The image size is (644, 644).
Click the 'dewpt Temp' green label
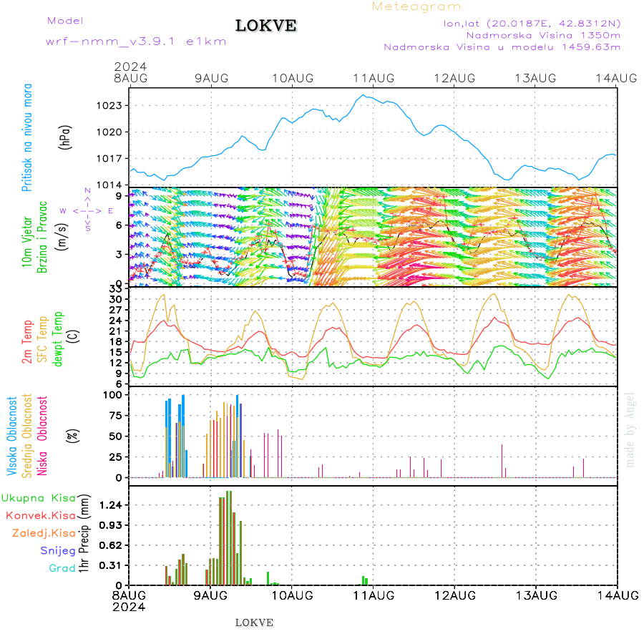click(57, 339)
